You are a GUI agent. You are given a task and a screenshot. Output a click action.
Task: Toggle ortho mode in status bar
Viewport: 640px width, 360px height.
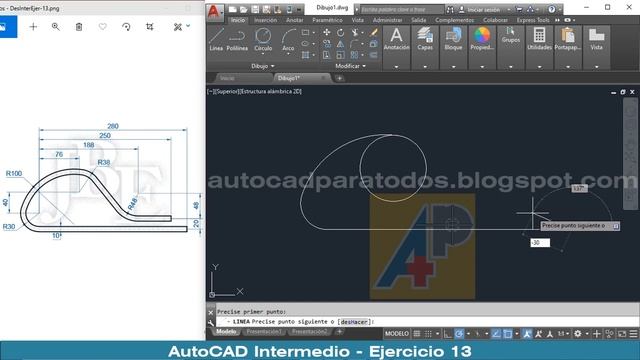tap(448, 334)
